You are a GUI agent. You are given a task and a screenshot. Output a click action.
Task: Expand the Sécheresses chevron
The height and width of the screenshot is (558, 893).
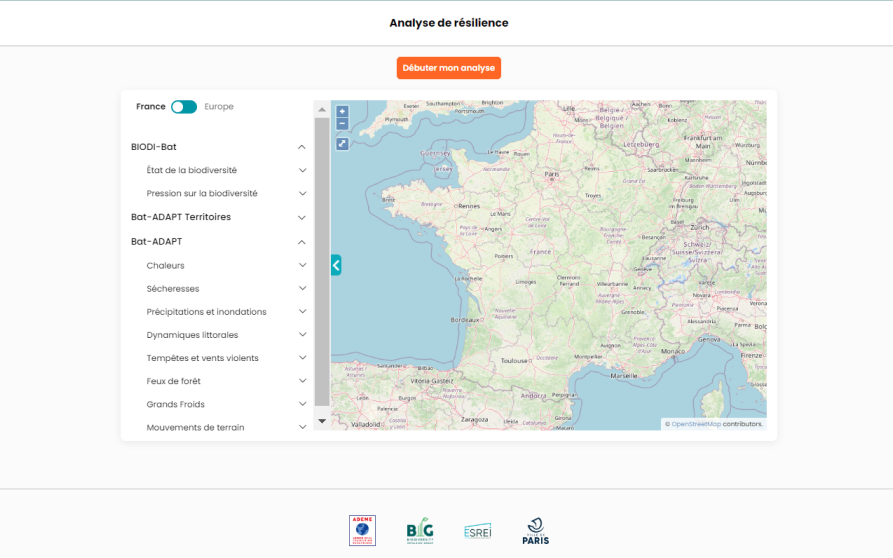[302, 289]
